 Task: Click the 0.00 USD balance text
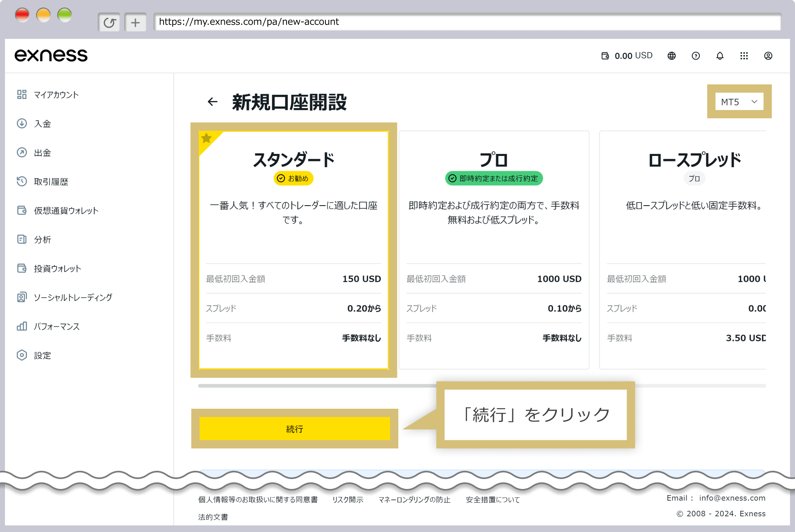(634, 56)
